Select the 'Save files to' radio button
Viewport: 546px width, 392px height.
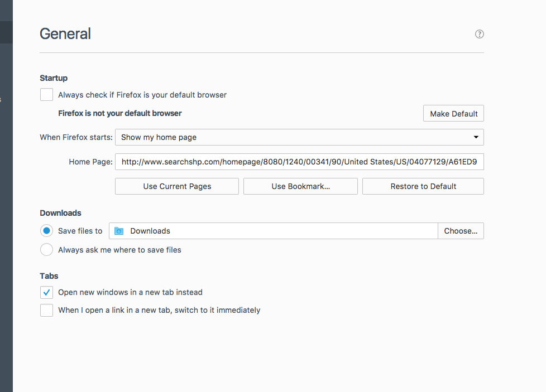46,231
